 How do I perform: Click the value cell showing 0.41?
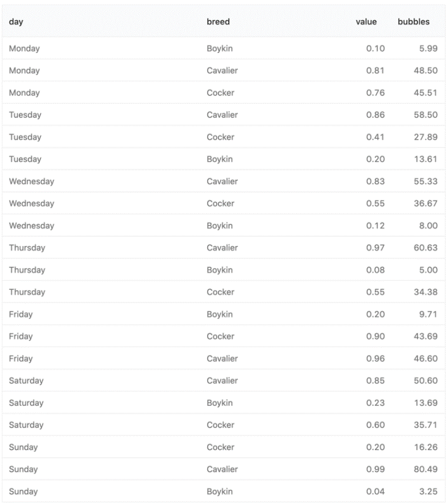coord(375,137)
